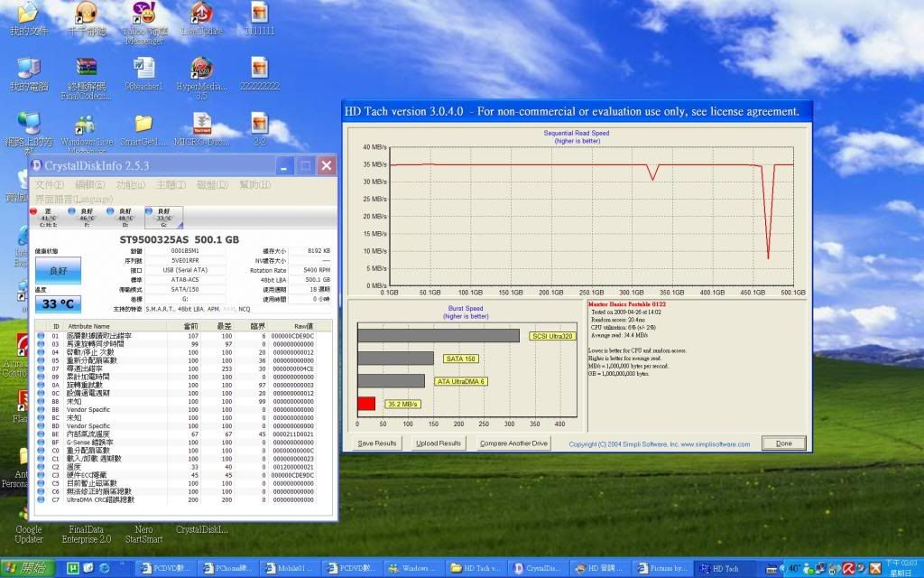Switch to the C: H: I: drive tab
The width and height of the screenshot is (924, 578).
48,218
